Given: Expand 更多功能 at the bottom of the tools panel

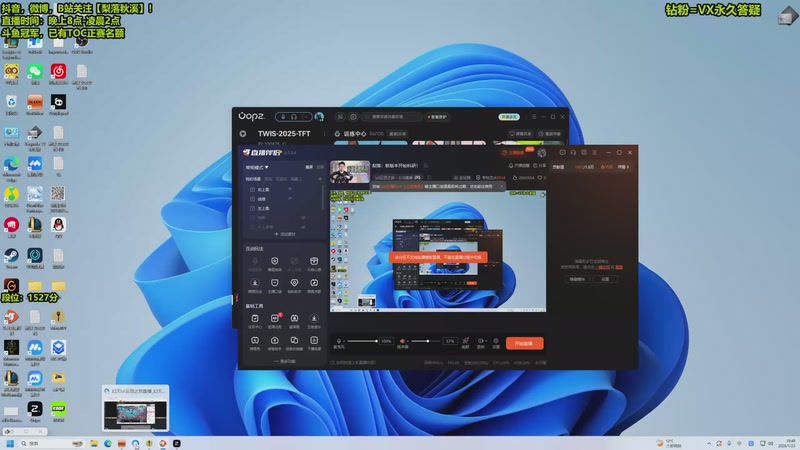Looking at the screenshot, I should click(285, 361).
